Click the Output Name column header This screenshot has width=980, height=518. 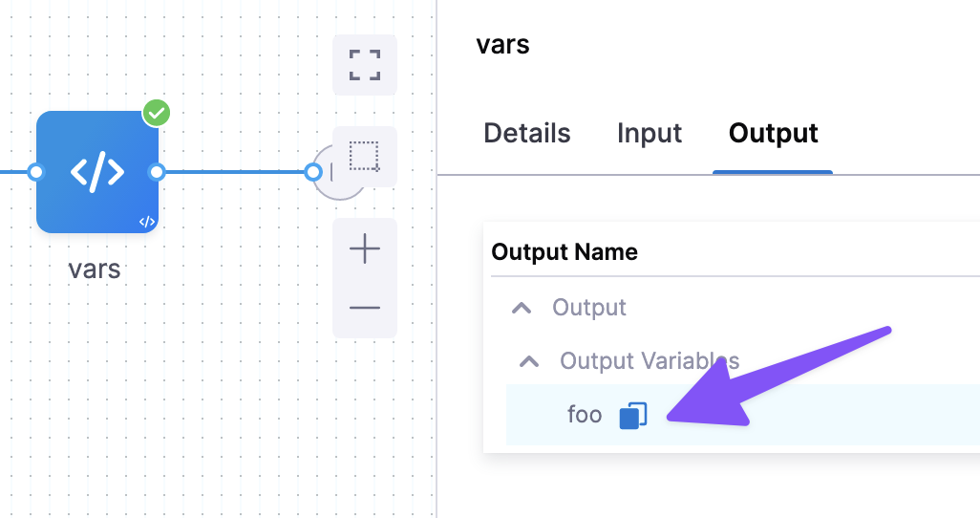(564, 252)
